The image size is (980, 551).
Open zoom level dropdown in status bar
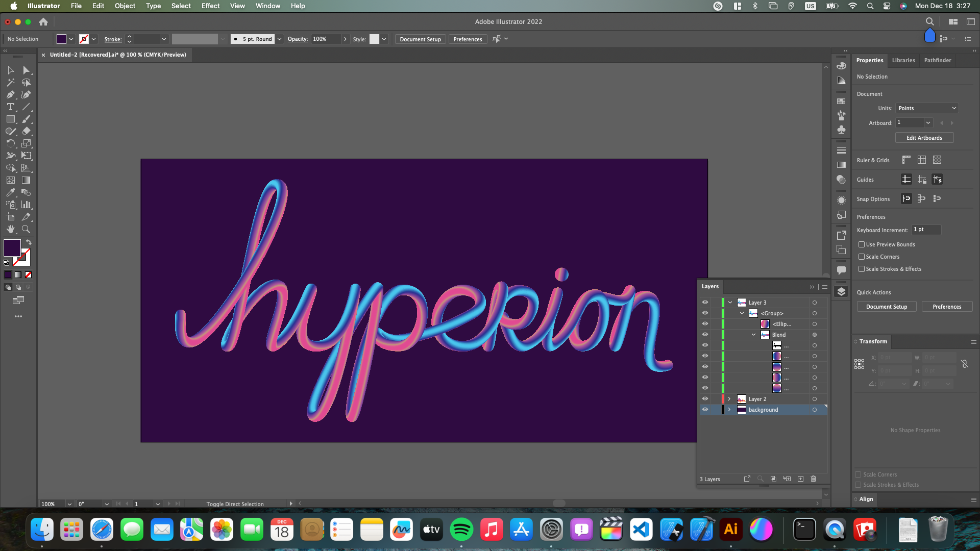tap(69, 504)
